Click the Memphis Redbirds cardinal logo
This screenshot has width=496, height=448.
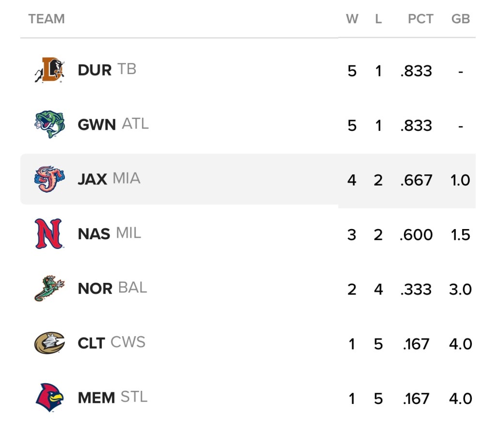(49, 398)
